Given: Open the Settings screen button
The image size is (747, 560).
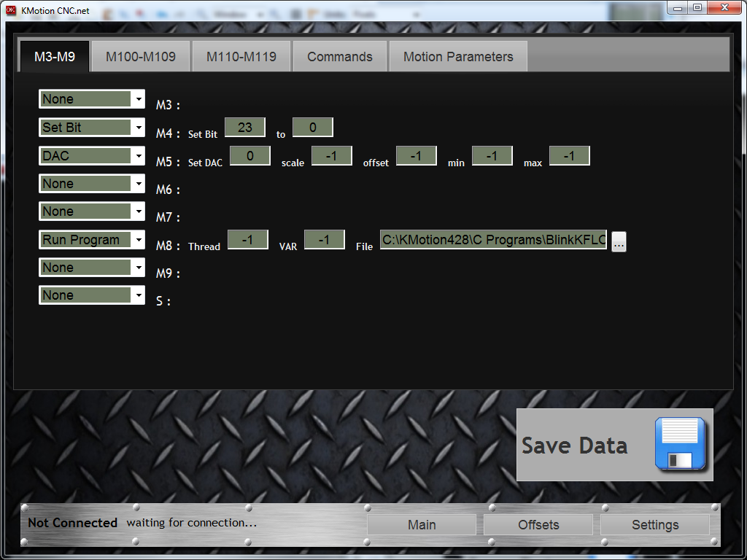Looking at the screenshot, I should tap(655, 525).
